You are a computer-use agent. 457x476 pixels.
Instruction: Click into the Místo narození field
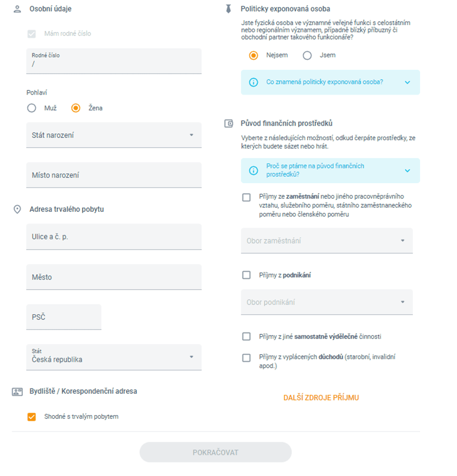click(x=114, y=175)
